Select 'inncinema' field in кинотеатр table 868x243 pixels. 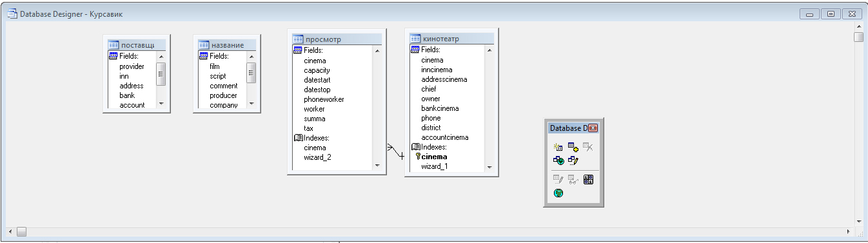pos(437,70)
